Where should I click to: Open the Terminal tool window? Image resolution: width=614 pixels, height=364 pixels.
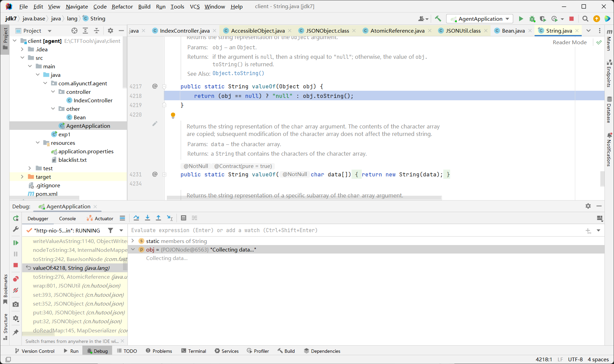194,351
